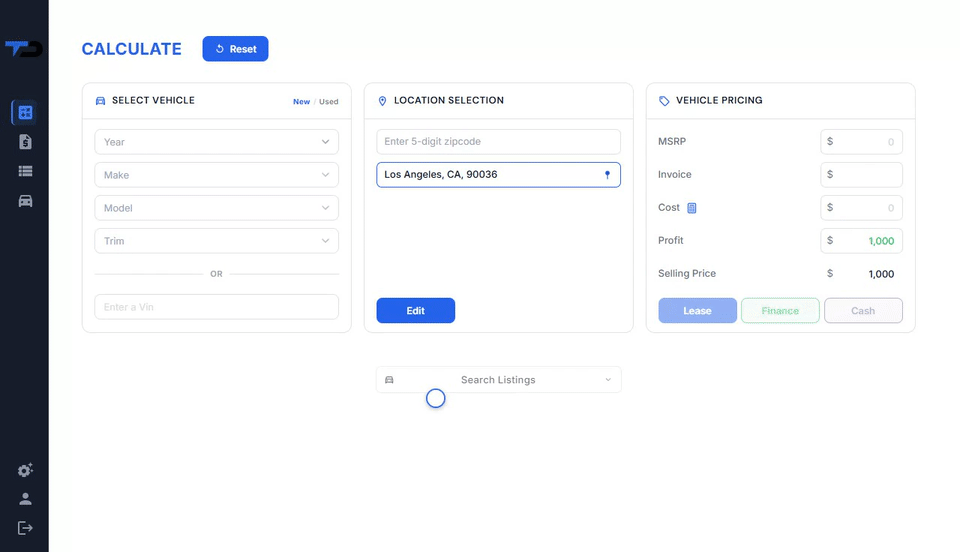Open the calculator page in sidebar
The width and height of the screenshot is (960, 552).
coord(25,113)
